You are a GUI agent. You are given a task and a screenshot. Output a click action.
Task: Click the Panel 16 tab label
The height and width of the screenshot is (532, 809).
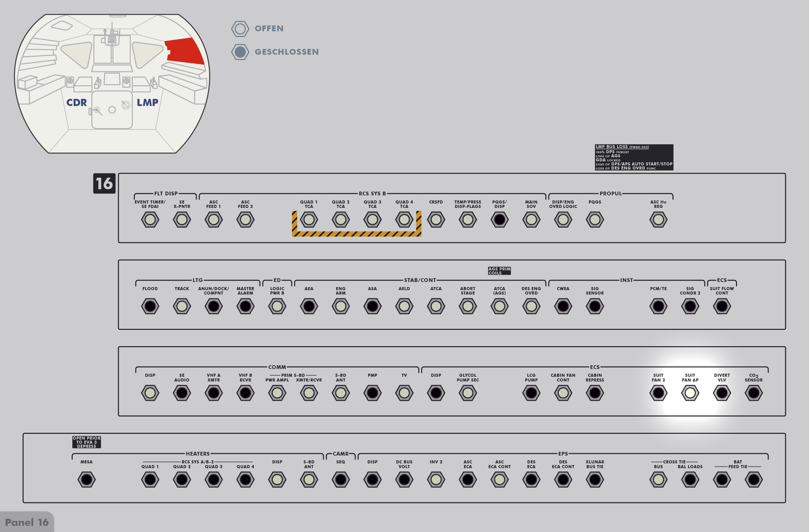[x=27, y=522]
